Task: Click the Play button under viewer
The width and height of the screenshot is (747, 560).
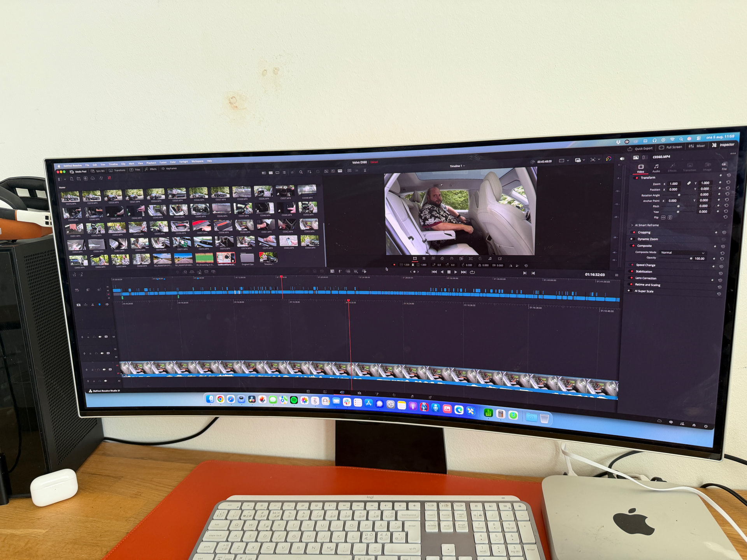Action: (x=456, y=272)
